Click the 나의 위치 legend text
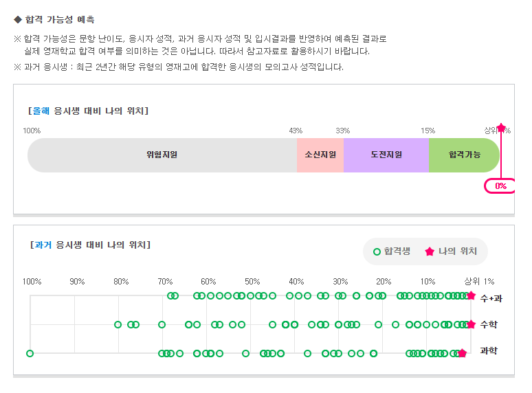Image resolution: width=532 pixels, height=393 pixels. (458, 251)
